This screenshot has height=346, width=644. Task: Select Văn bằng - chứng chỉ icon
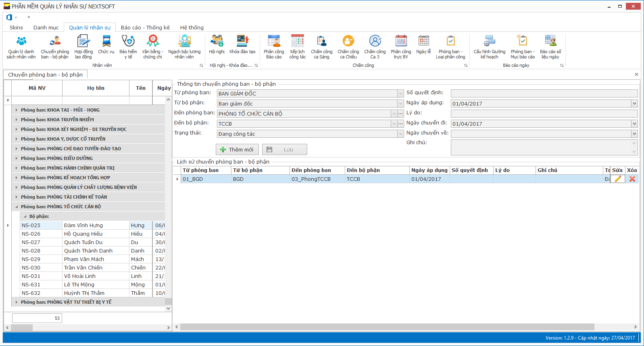click(x=152, y=47)
